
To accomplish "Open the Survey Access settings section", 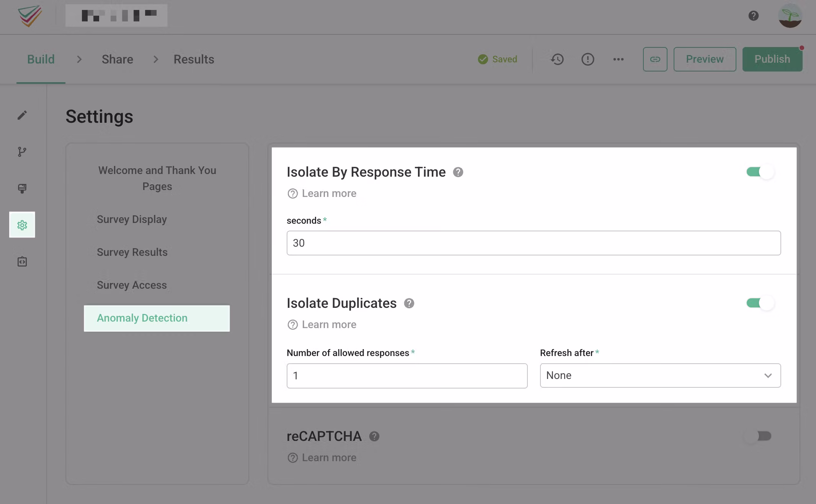I will coord(132,285).
